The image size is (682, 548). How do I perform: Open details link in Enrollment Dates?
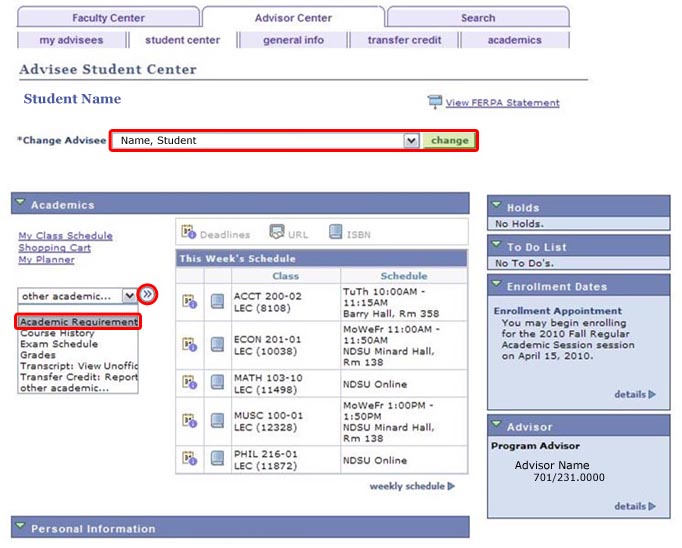click(630, 394)
